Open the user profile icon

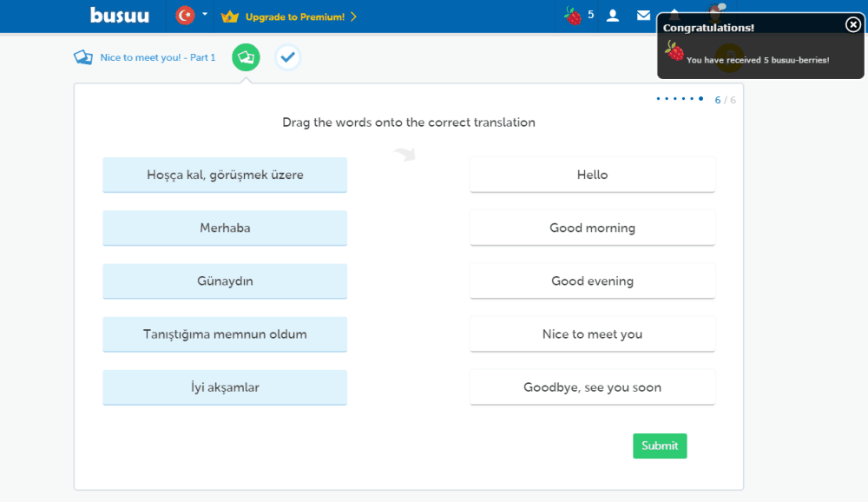(613, 16)
